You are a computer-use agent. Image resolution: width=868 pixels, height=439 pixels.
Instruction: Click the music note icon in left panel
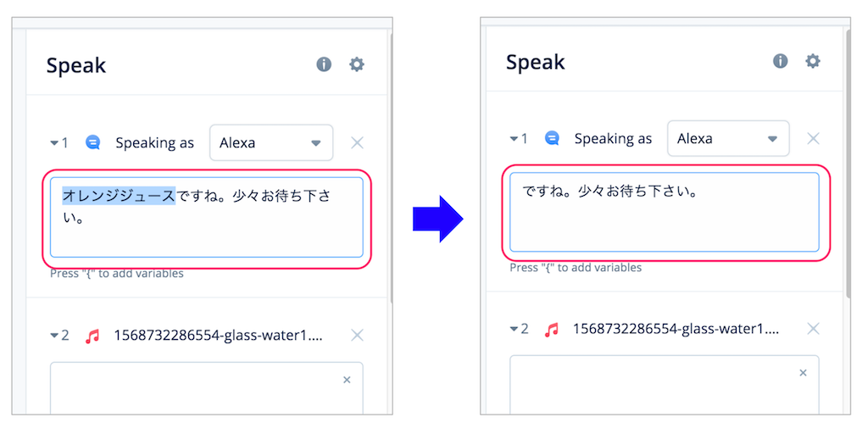coord(92,336)
